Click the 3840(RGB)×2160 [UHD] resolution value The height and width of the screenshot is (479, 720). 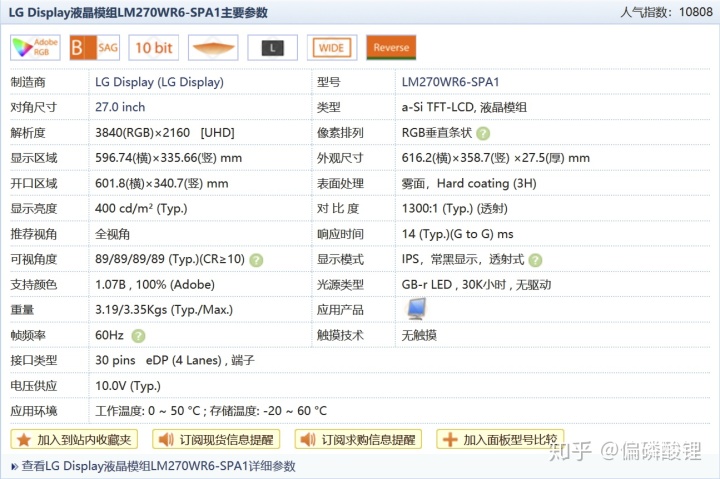click(164, 133)
